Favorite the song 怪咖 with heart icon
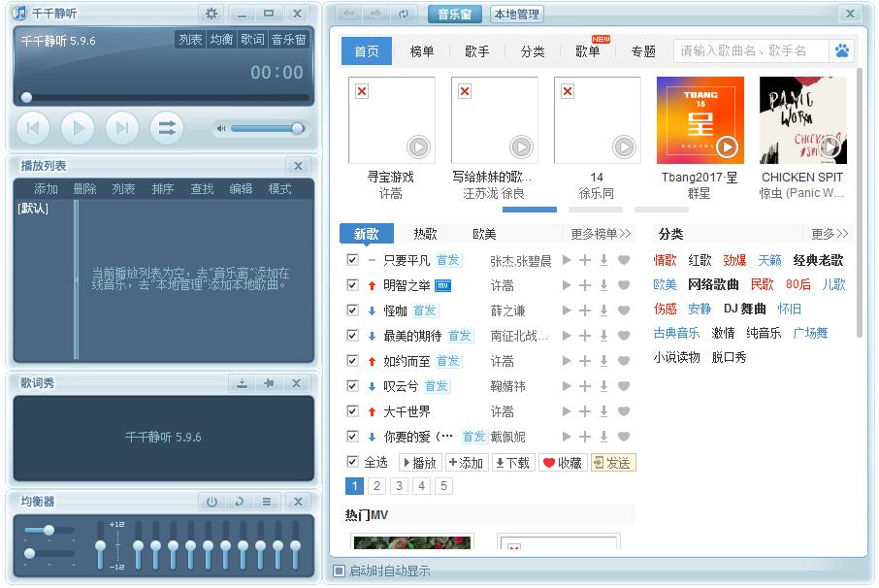879x588 pixels. tap(624, 310)
